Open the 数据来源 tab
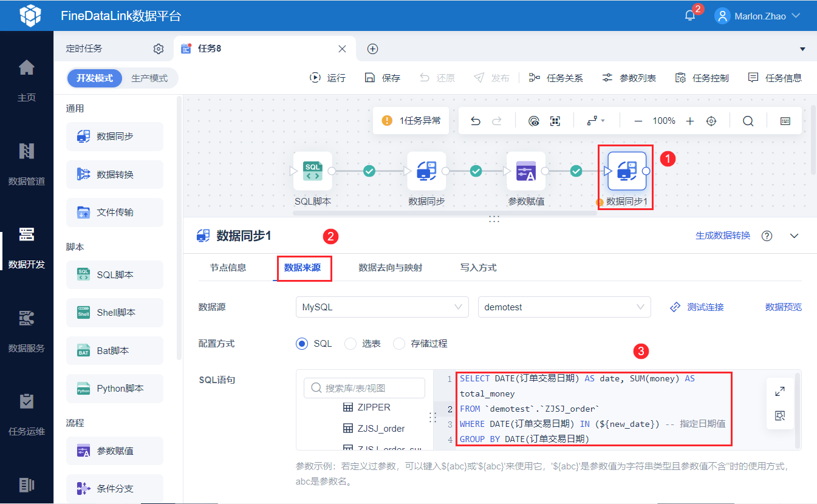This screenshot has width=817, height=504. [x=303, y=267]
